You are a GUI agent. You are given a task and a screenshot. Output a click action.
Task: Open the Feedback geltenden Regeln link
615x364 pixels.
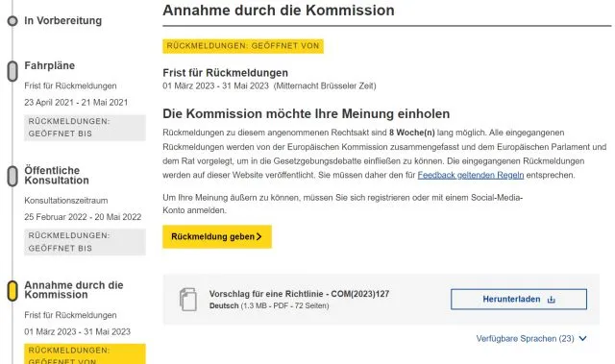[x=471, y=175]
